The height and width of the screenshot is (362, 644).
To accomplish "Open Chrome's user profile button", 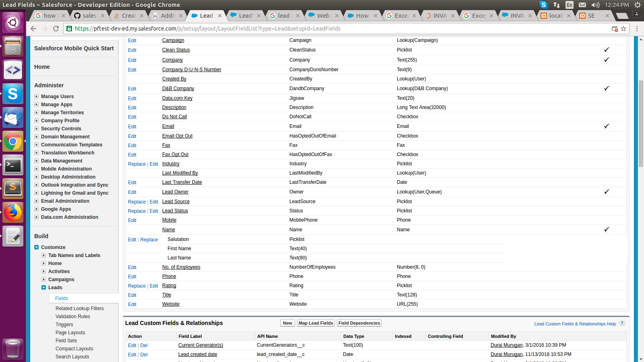I will (637, 14).
